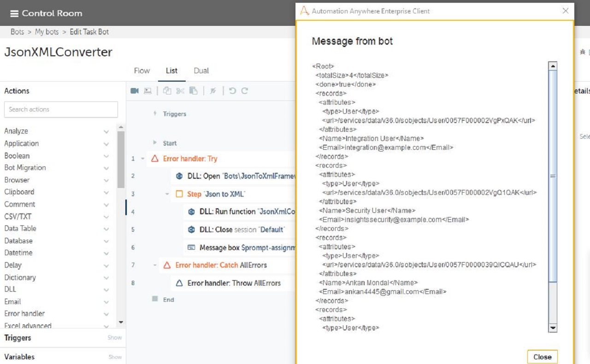Screen dimensions: 590x364
Task: Expand the Delay action category
Action: pos(106,265)
